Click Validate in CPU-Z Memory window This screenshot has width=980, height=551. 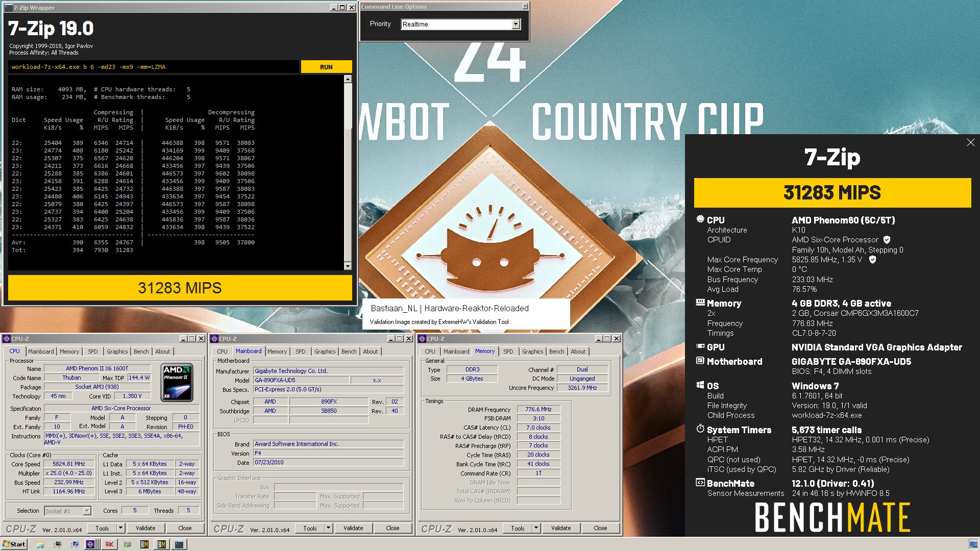(x=561, y=528)
